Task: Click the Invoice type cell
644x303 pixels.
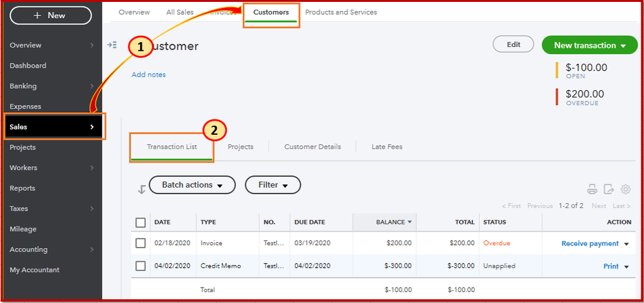Action: (x=211, y=243)
